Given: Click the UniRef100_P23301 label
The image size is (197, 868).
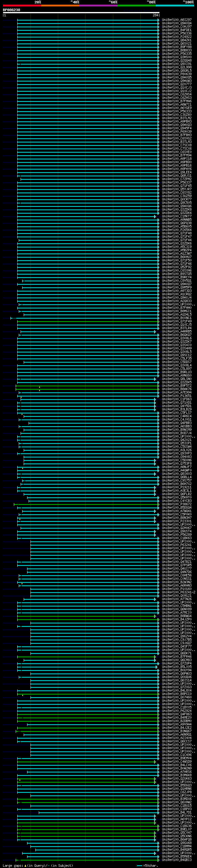Looking at the screenshot, I should click(176, 521).
